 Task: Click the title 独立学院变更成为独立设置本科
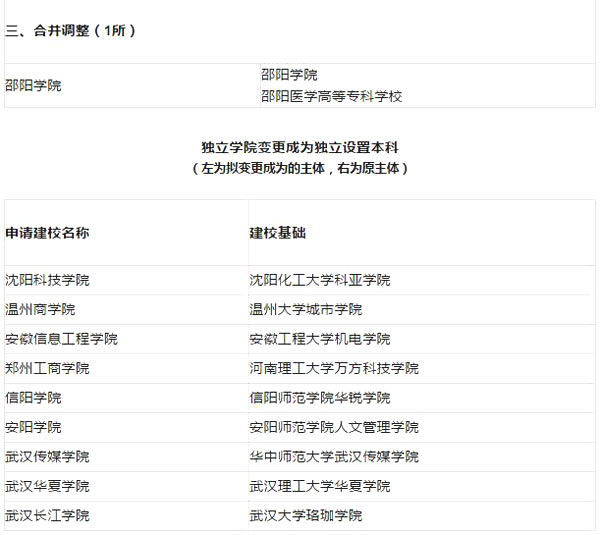coord(300,147)
